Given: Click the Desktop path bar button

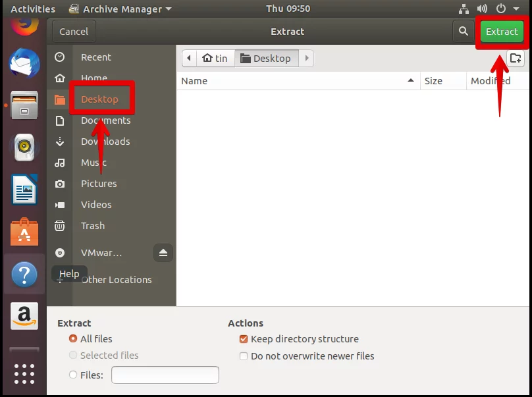Looking at the screenshot, I should (x=266, y=59).
